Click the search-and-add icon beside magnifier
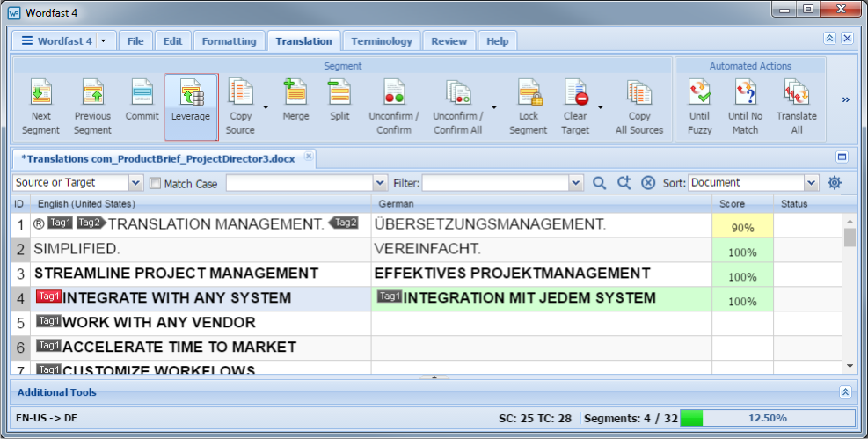Image resolution: width=868 pixels, height=439 pixels. (x=624, y=183)
